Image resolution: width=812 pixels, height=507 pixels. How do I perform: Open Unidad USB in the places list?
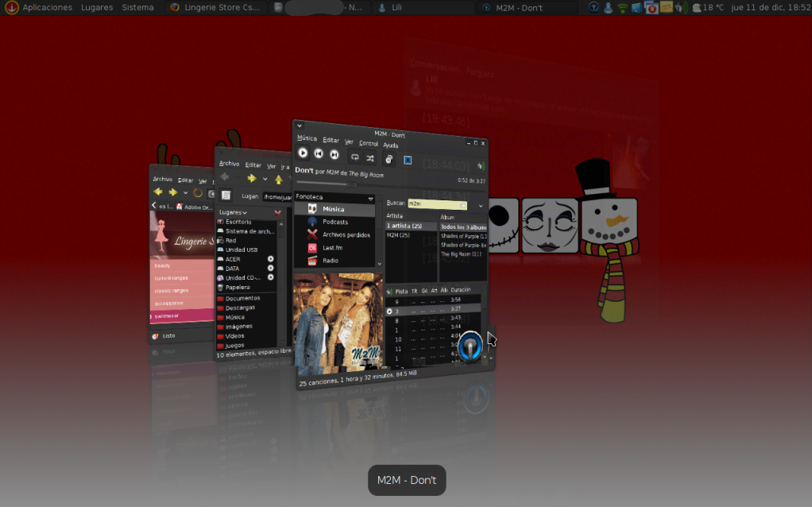[242, 250]
